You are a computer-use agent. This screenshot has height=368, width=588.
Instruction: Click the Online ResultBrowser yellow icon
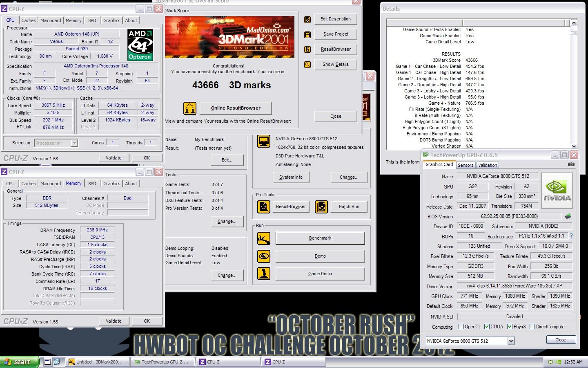(x=189, y=108)
